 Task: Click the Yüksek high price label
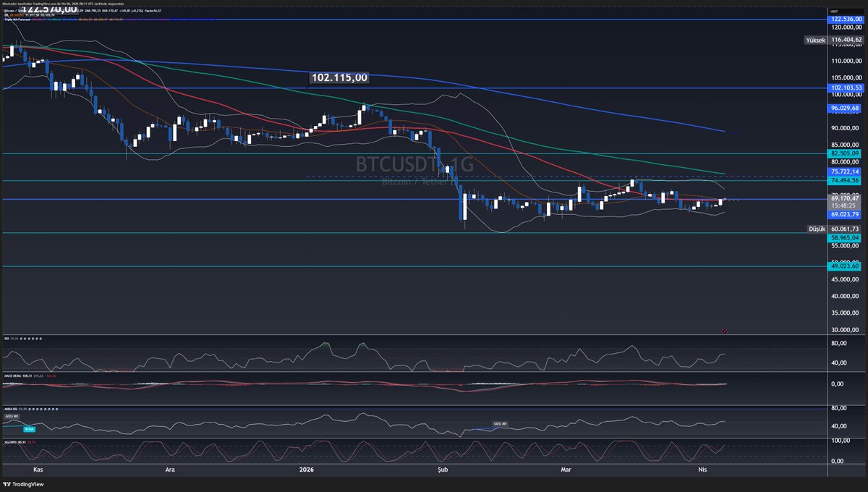tap(815, 41)
